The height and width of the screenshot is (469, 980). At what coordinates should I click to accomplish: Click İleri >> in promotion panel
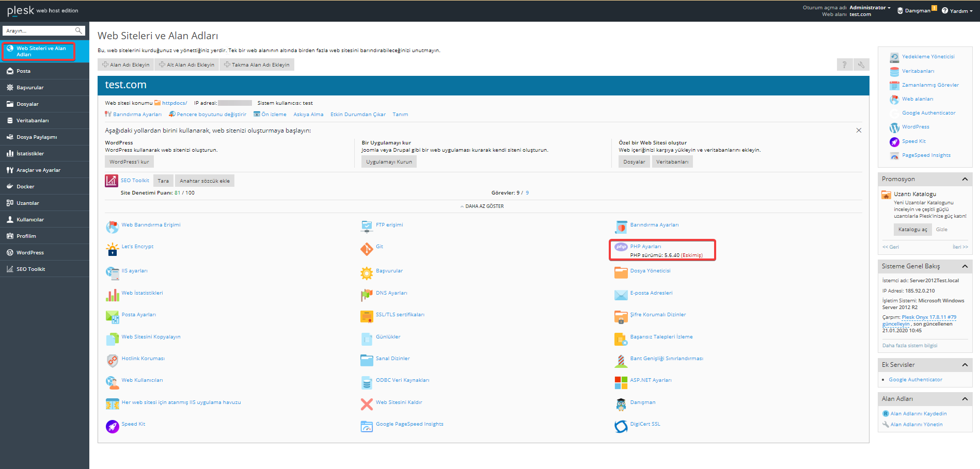tap(960, 247)
